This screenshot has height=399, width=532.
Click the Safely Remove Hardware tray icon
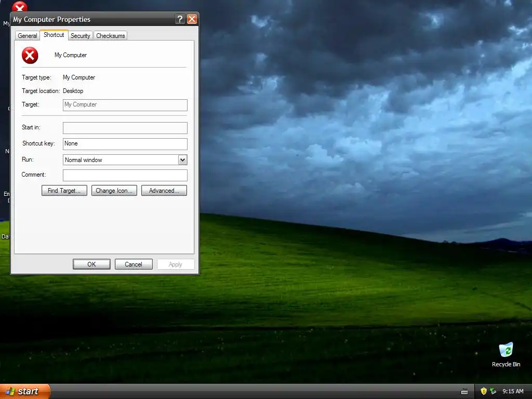coord(493,391)
